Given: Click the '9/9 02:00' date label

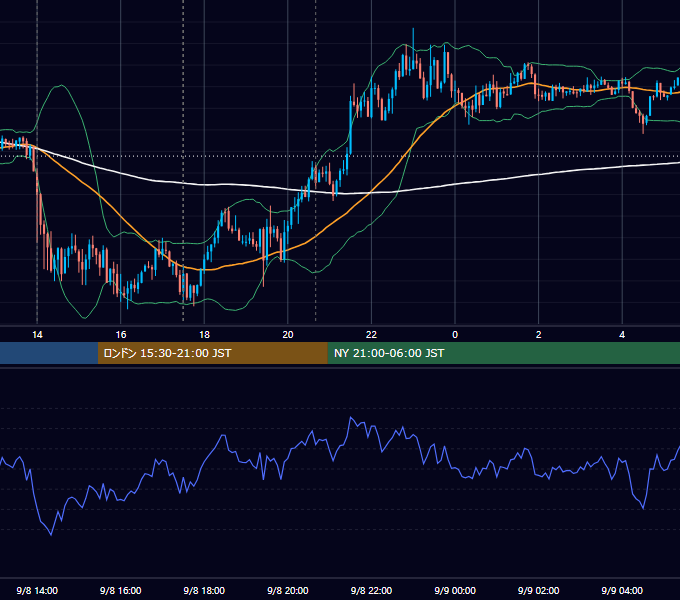Looking at the screenshot, I should coord(539,590).
